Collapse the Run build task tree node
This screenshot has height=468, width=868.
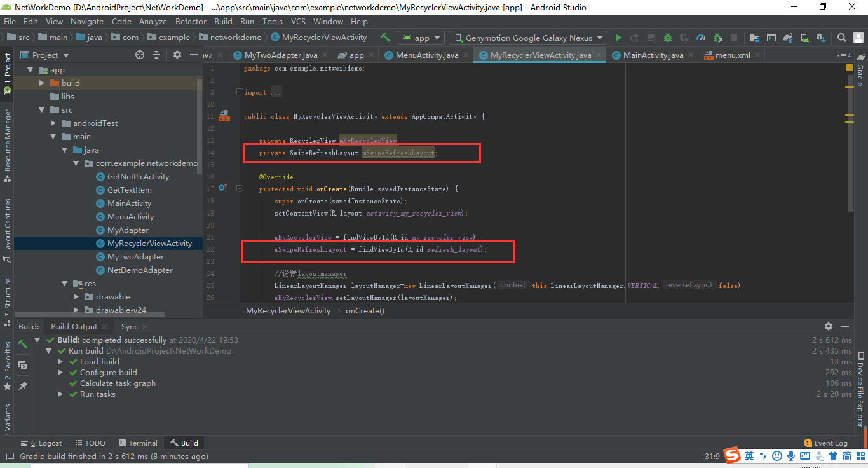pos(48,350)
